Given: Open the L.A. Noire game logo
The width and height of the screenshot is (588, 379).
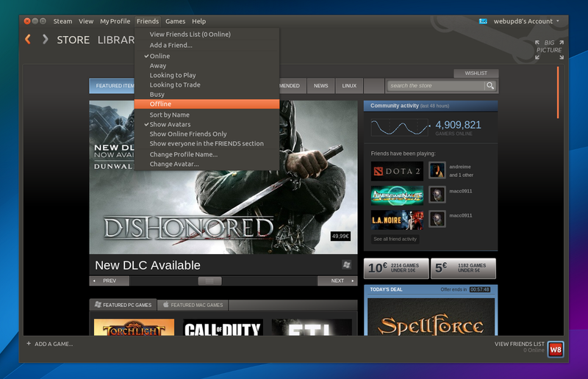Looking at the screenshot, I should click(x=397, y=220).
